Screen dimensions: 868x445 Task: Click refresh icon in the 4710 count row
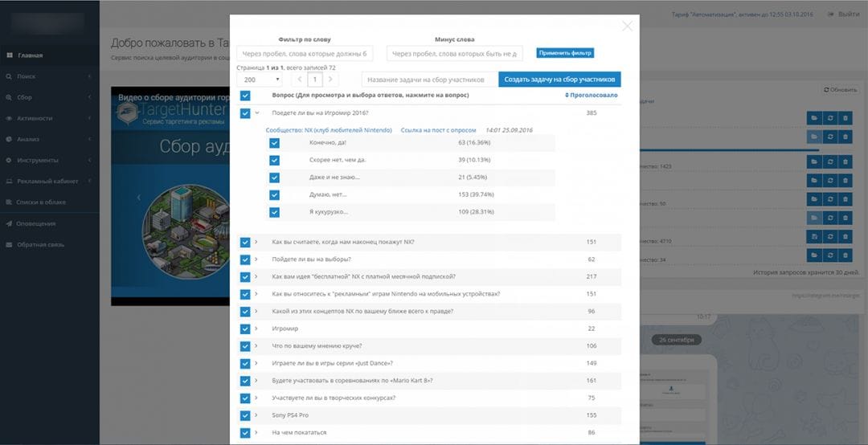point(829,236)
